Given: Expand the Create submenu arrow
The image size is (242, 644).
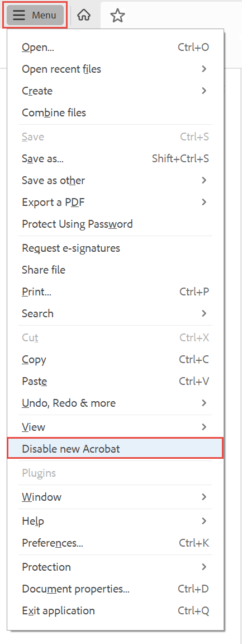Looking at the screenshot, I should coord(204,91).
